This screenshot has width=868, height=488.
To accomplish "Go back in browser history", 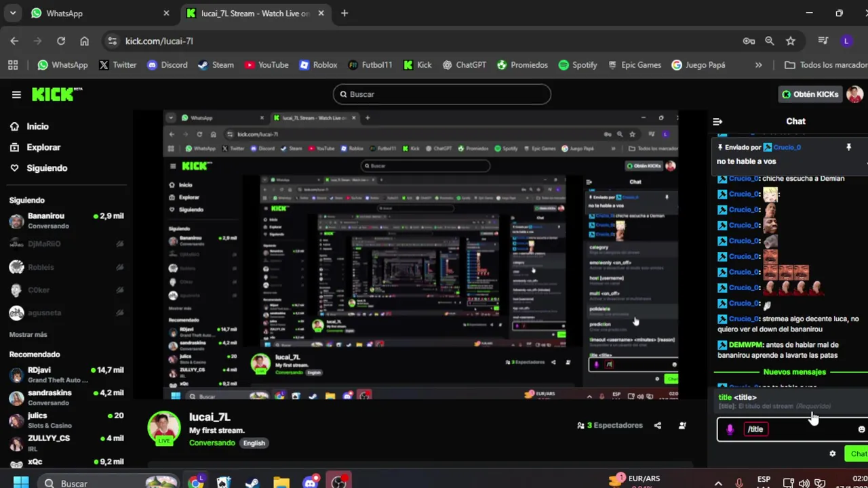I will [x=14, y=41].
